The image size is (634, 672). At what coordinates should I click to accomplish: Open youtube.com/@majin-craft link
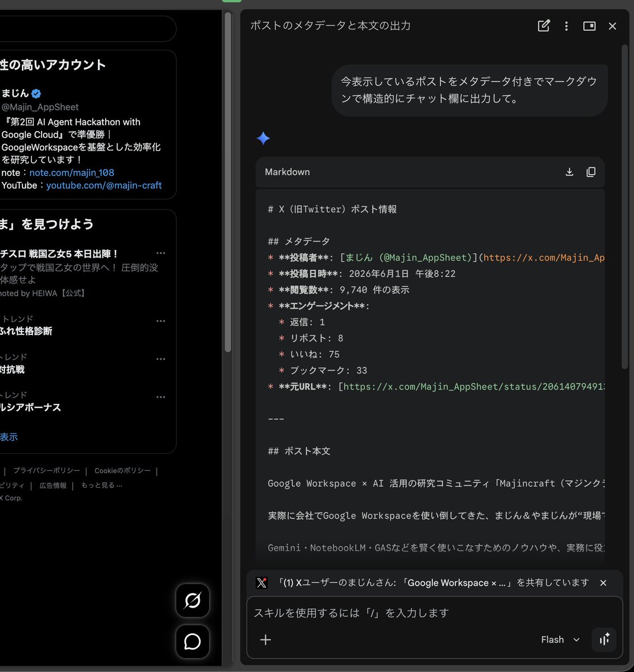pos(104,185)
